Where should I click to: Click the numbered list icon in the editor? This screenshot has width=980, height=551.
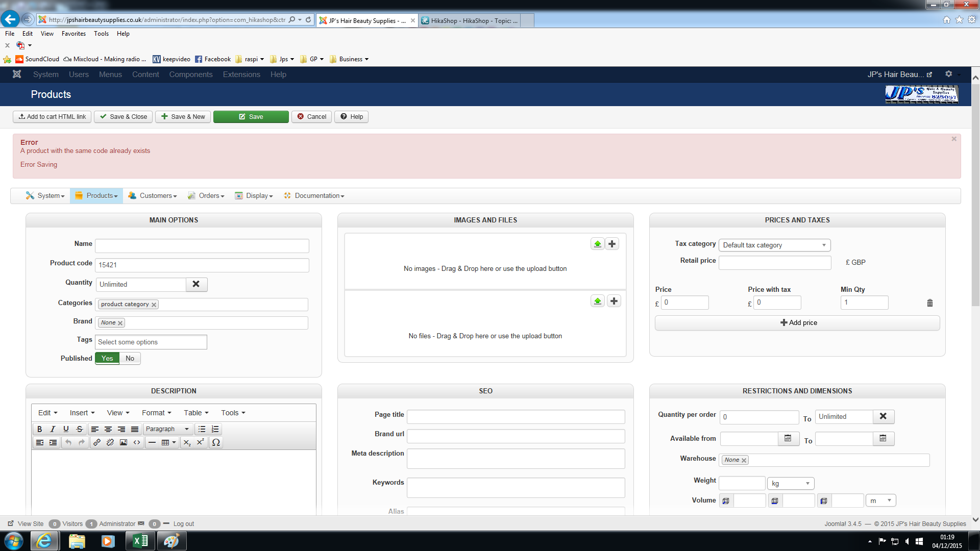point(215,429)
